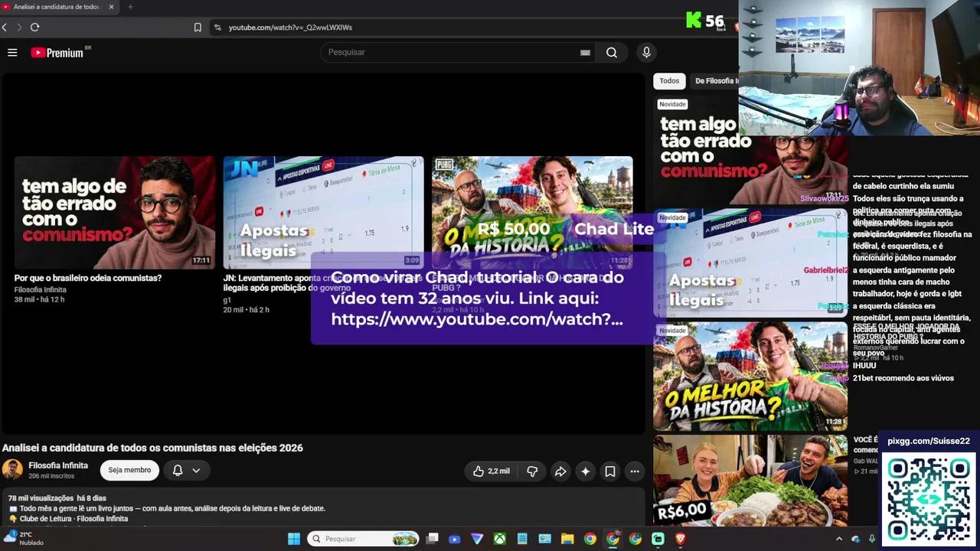Share the video using the share arrow
The width and height of the screenshot is (980, 551).
pyautogui.click(x=560, y=471)
